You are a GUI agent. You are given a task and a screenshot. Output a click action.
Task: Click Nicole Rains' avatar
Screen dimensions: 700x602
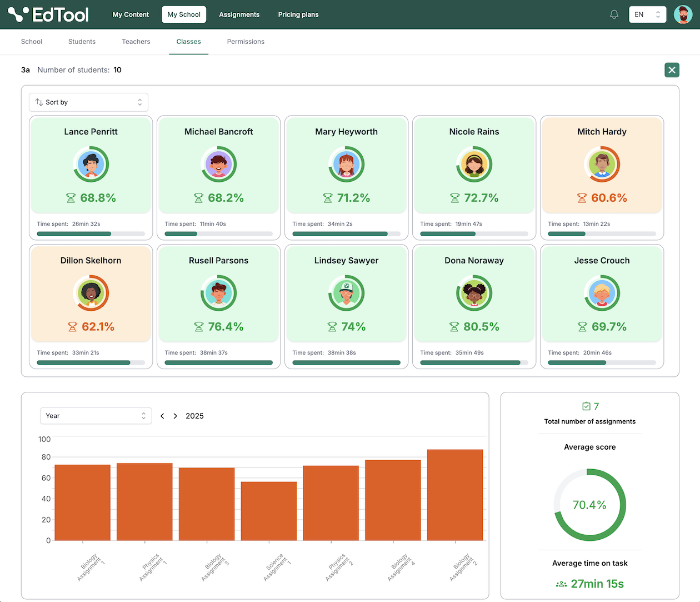[x=474, y=164]
